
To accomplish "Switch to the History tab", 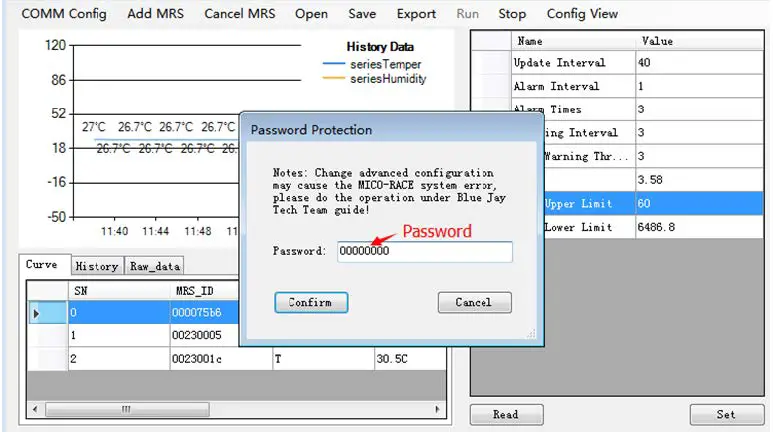I will point(97,266).
